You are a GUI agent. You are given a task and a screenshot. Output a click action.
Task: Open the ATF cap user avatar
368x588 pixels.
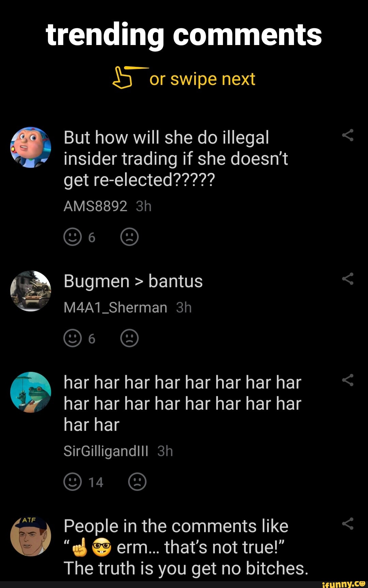(x=31, y=536)
